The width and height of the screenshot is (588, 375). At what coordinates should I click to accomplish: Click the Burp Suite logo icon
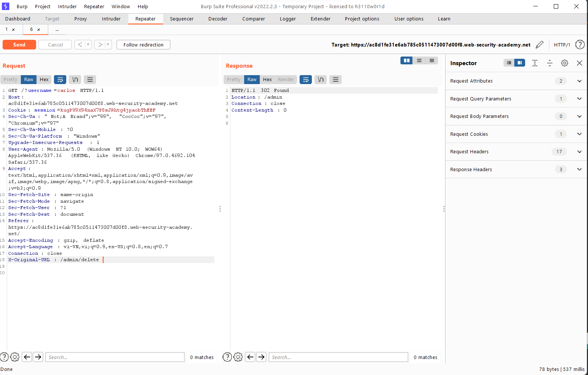[x=6, y=6]
